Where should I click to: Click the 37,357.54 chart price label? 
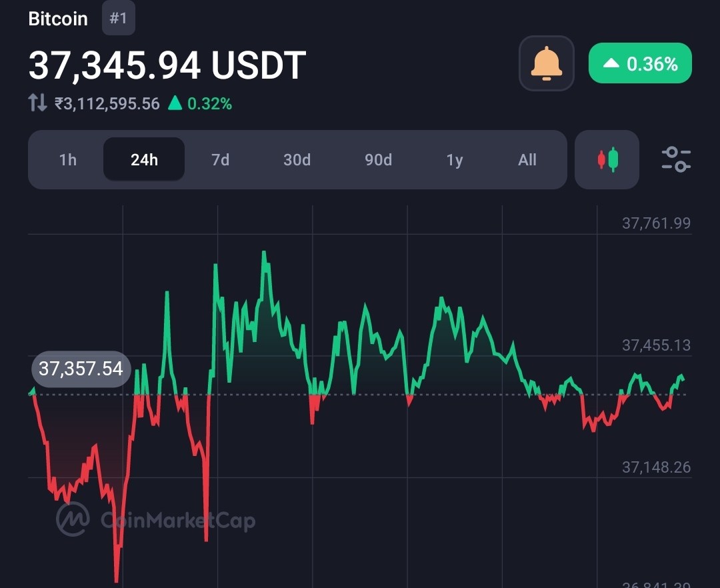[x=81, y=369]
